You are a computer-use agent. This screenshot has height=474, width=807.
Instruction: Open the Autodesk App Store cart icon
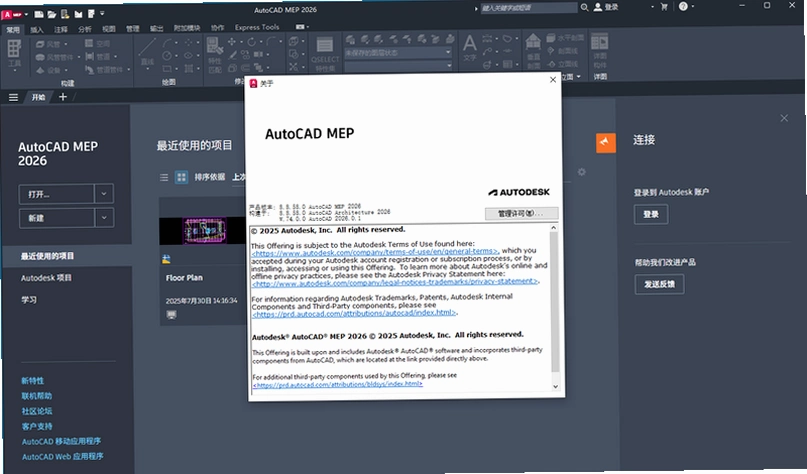pyautogui.click(x=664, y=7)
